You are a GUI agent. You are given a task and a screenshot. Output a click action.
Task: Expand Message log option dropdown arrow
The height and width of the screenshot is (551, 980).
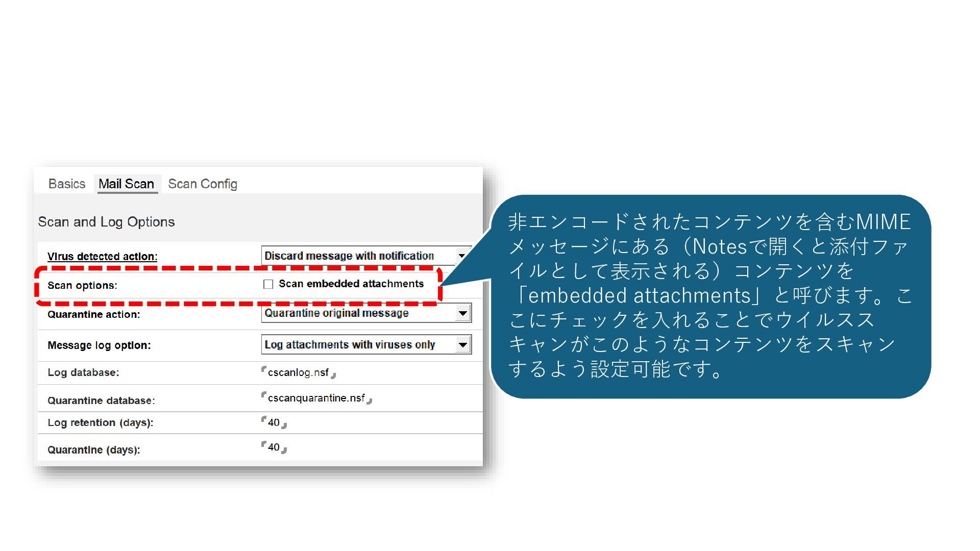coord(463,345)
